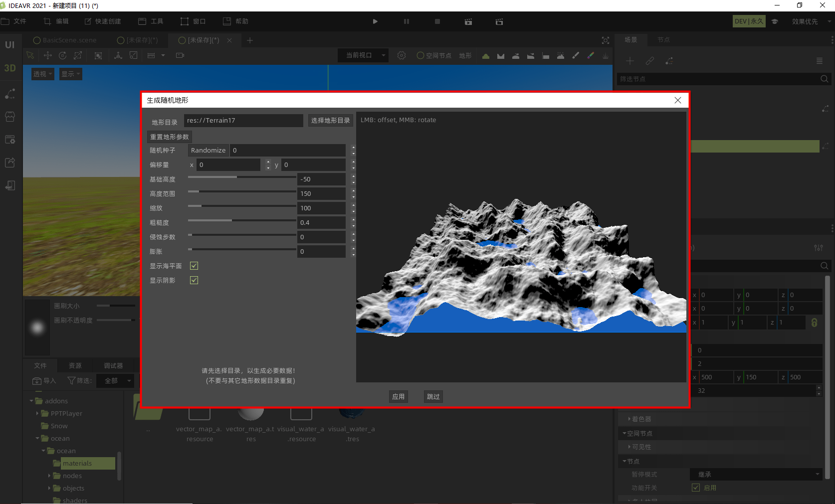Open the Tools menu

coord(151,21)
